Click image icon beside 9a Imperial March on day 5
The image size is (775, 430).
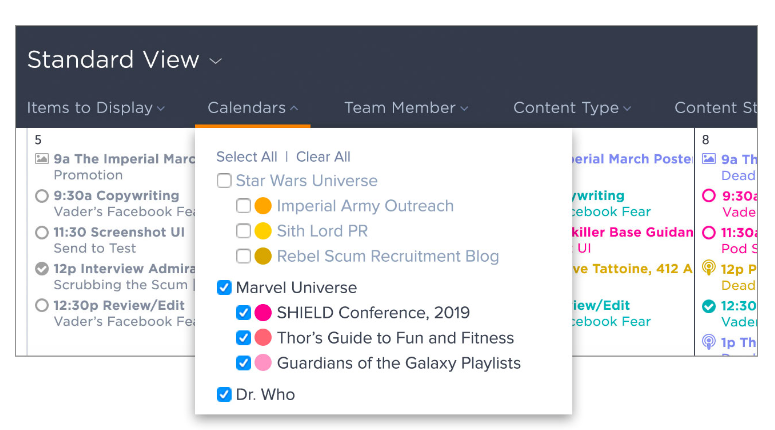tap(42, 159)
